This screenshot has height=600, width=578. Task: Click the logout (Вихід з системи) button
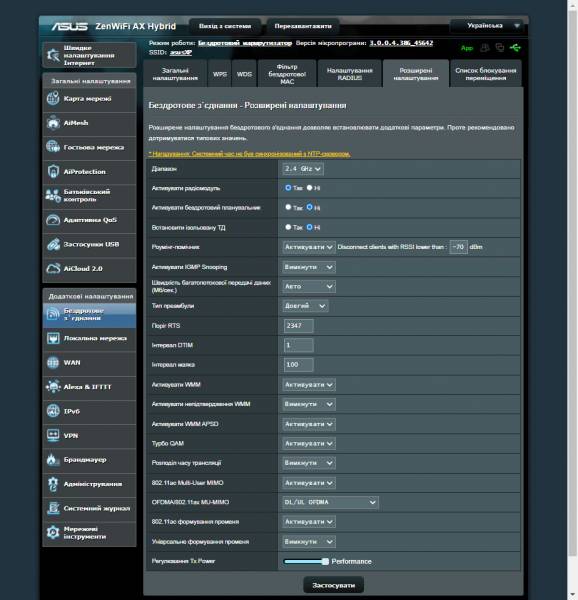(225, 26)
